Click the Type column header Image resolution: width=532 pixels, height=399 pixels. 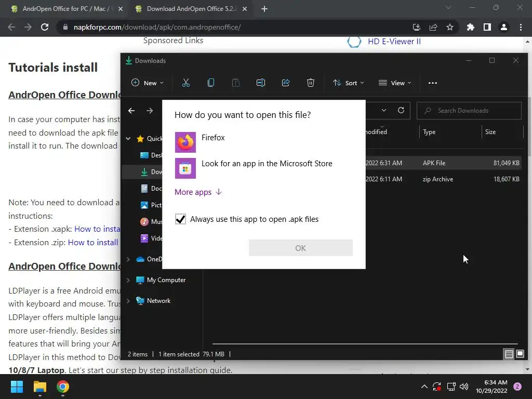tap(450, 131)
